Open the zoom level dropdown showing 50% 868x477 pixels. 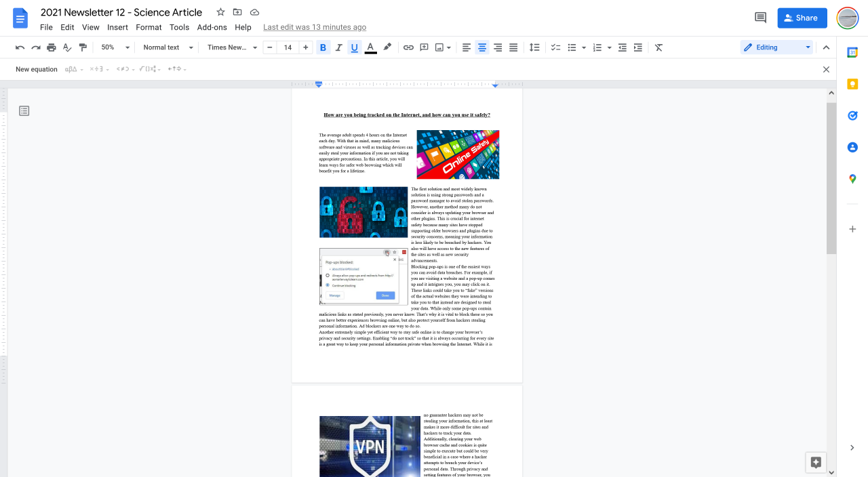click(115, 47)
